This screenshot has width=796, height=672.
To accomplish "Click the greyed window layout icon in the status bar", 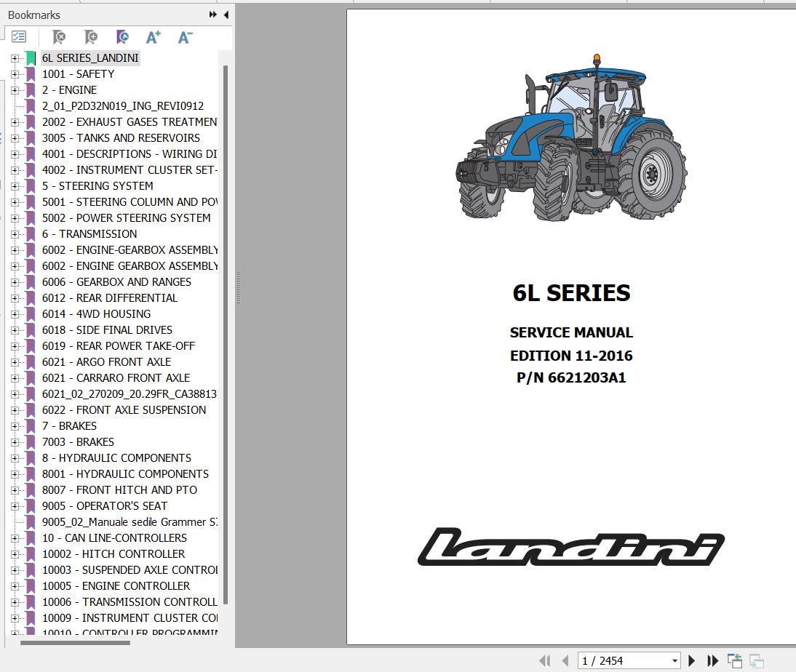I will (757, 660).
